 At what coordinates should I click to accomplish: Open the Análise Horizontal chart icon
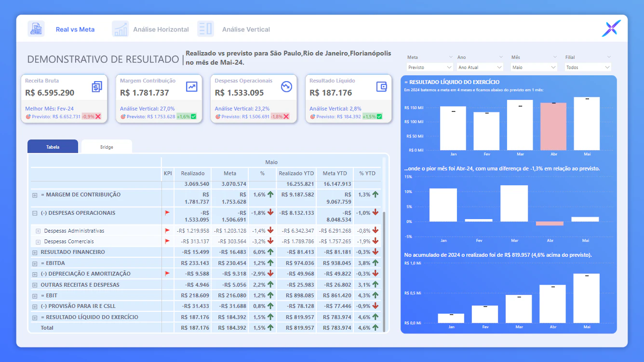(121, 29)
